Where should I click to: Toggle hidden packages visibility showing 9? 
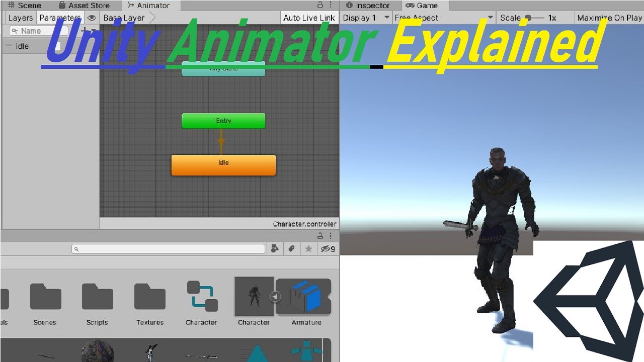(x=328, y=249)
